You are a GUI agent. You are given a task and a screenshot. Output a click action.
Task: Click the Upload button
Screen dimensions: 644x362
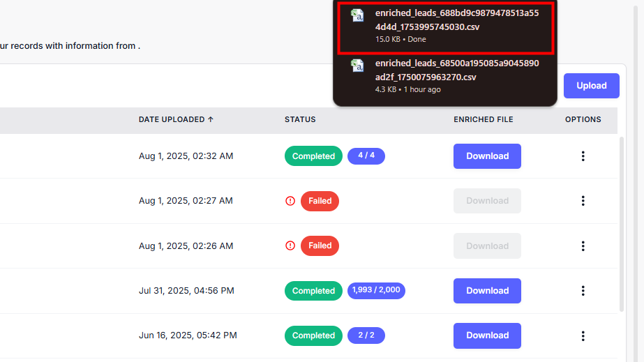coord(591,86)
